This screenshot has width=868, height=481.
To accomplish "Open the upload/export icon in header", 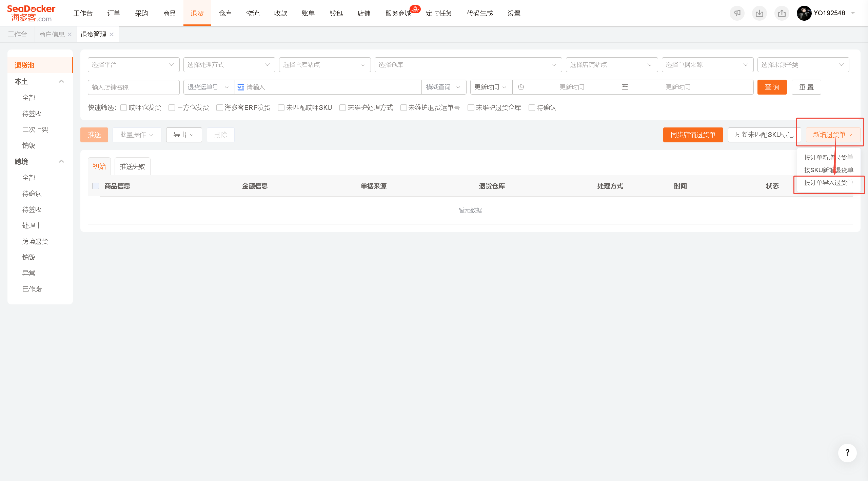I will point(782,13).
